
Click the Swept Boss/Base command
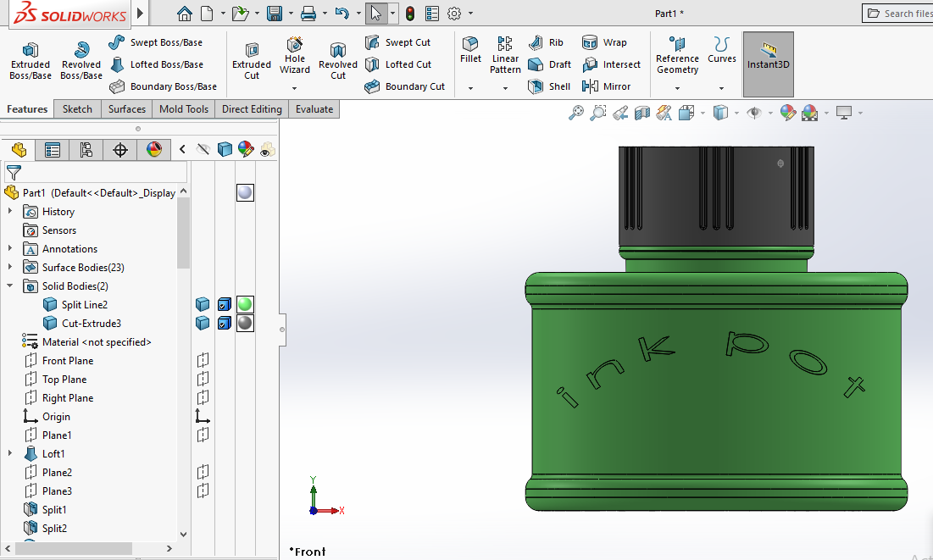coord(156,42)
